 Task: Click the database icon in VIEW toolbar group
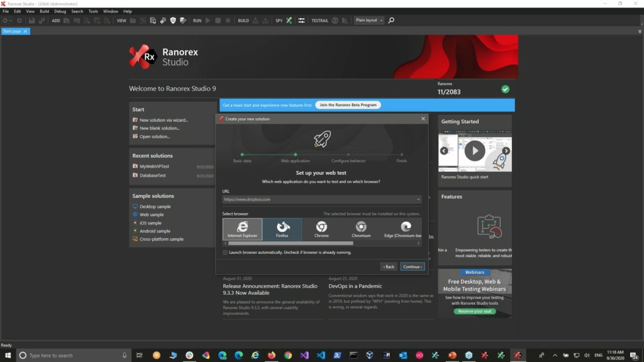[x=183, y=21]
